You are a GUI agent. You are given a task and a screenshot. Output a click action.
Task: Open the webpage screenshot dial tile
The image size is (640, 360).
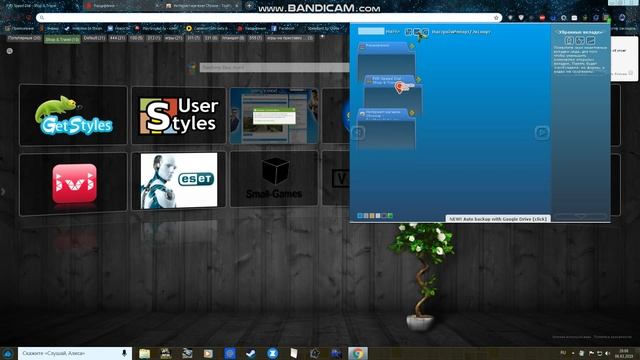coord(274,116)
